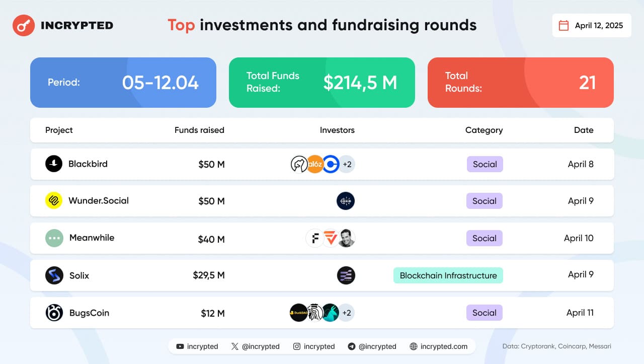Click the Solana investor icon in the Solix row
The height and width of the screenshot is (364, 644).
[x=346, y=275]
